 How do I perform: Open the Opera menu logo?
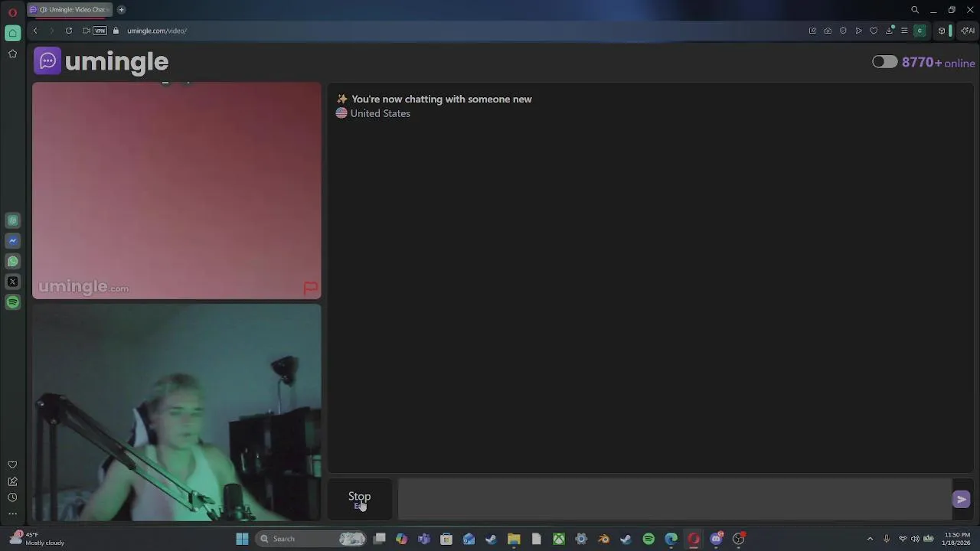12,11
